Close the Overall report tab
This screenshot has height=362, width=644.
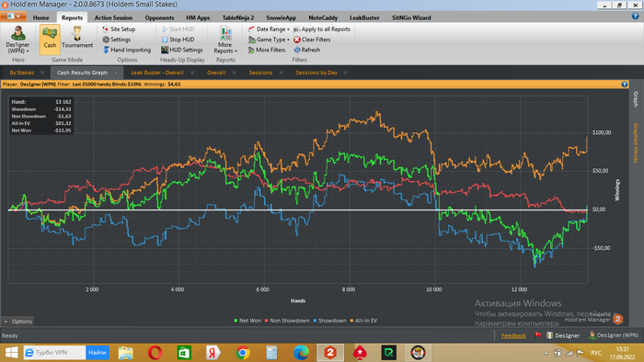(234, 73)
